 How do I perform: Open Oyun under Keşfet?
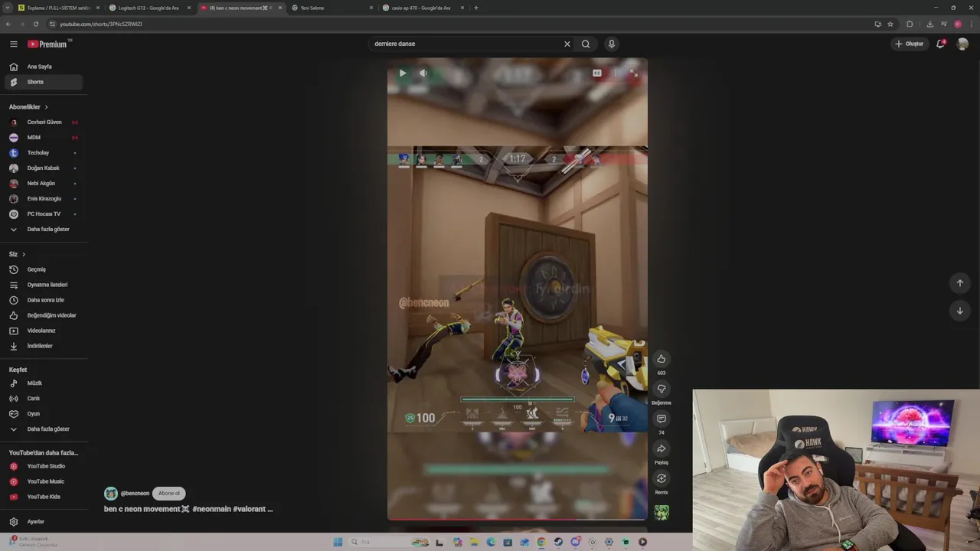click(44, 414)
